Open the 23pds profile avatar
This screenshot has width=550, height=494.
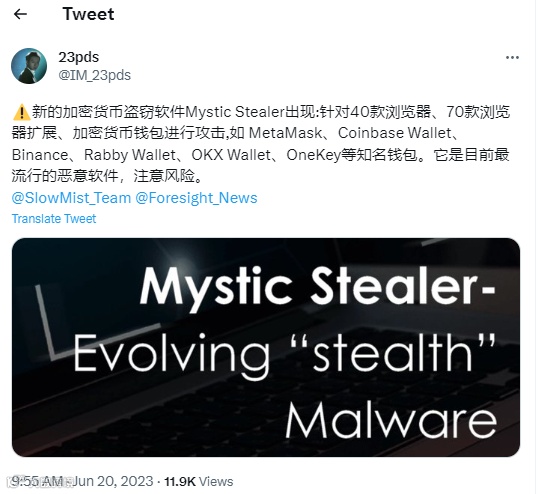[x=29, y=66]
